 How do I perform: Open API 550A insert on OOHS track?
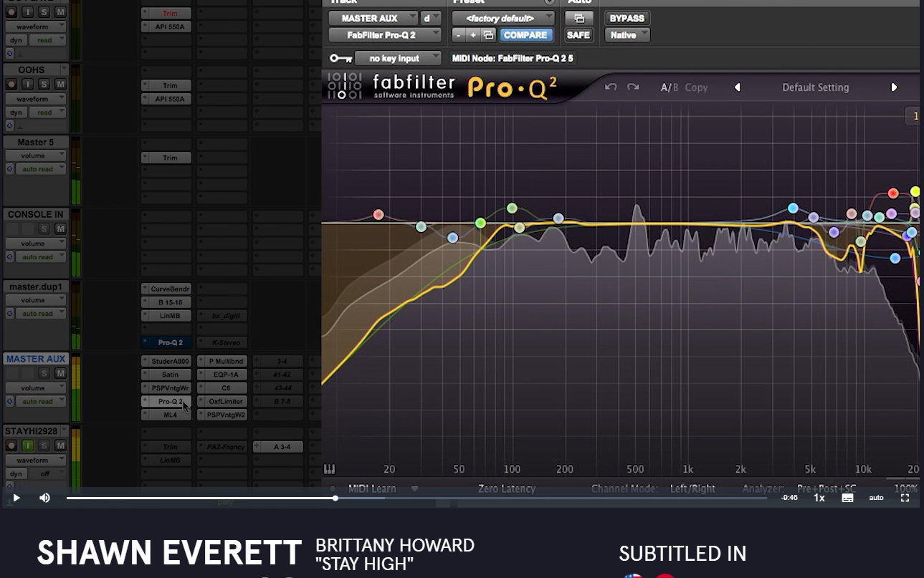pyautogui.click(x=166, y=99)
